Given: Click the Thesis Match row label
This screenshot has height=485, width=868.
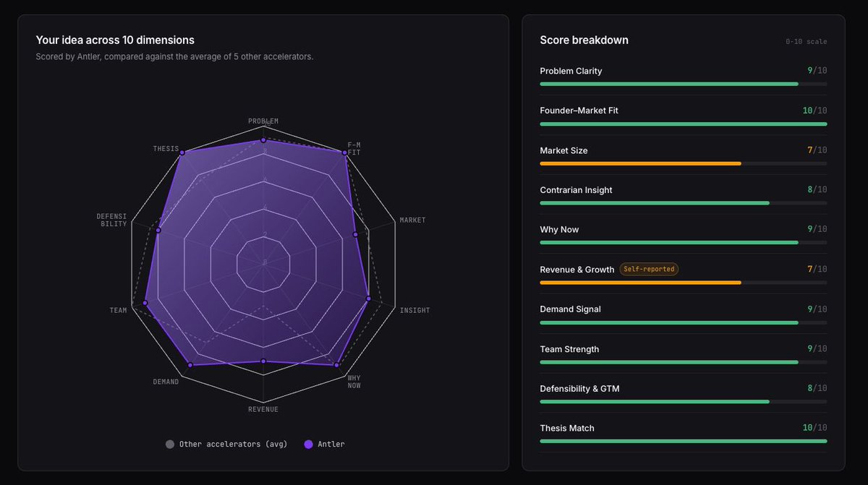Looking at the screenshot, I should click(x=567, y=429).
